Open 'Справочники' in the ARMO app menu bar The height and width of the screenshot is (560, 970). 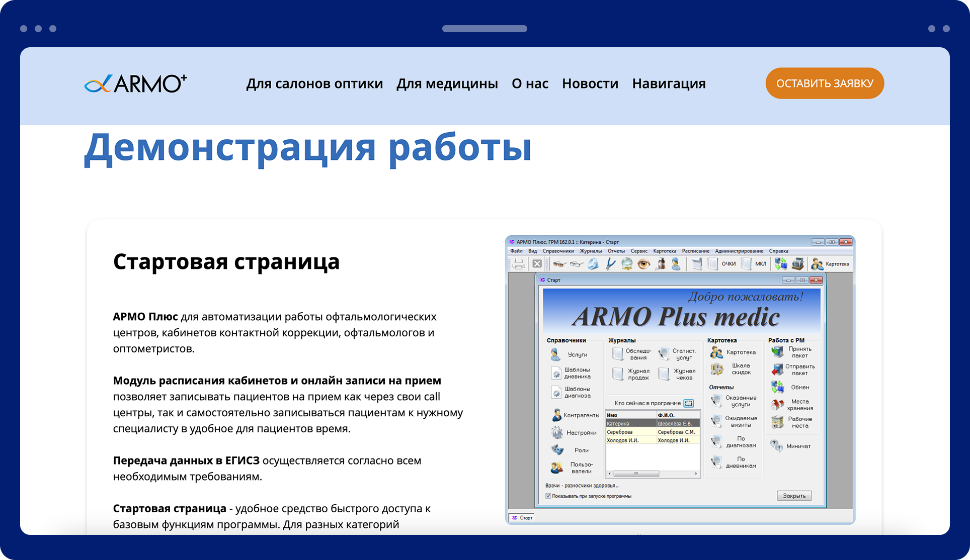coord(558,251)
